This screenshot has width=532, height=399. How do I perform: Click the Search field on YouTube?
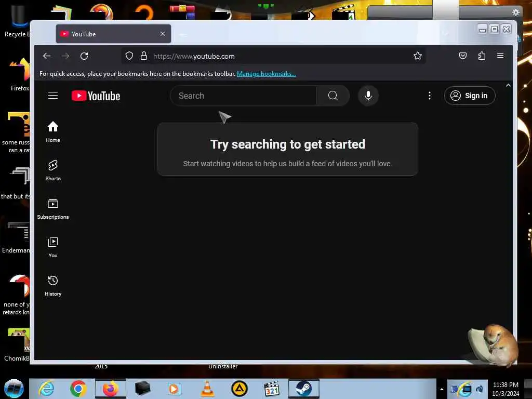coord(243,96)
